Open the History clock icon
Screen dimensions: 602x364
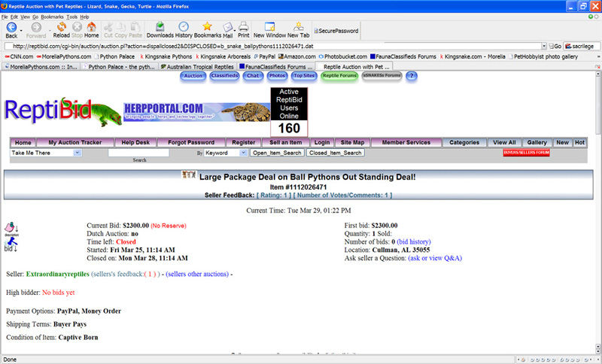click(184, 26)
